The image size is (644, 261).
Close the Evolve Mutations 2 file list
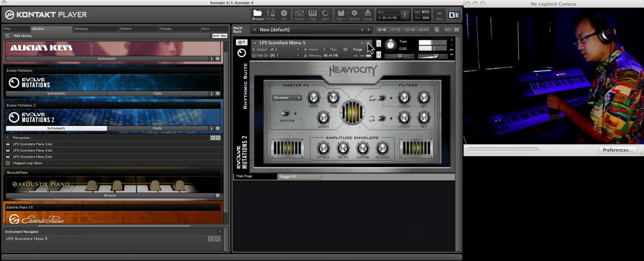218,138
